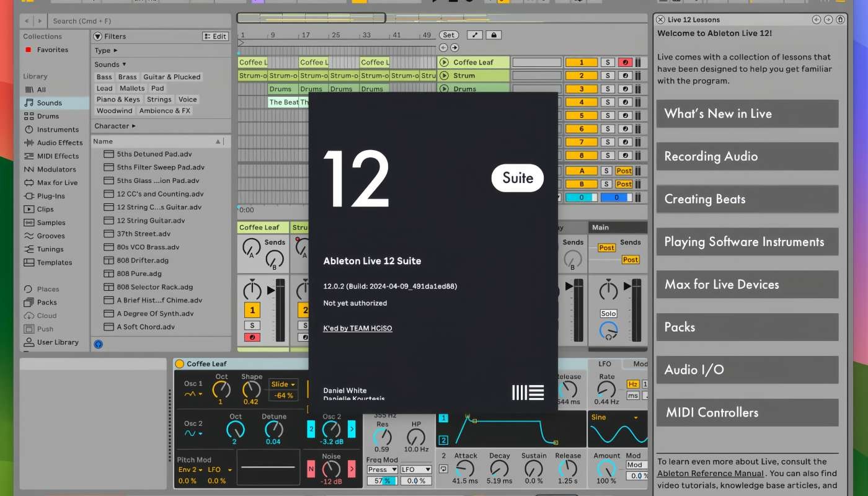The height and width of the screenshot is (496, 868).
Task: Open the Clips category
Action: [x=45, y=210]
